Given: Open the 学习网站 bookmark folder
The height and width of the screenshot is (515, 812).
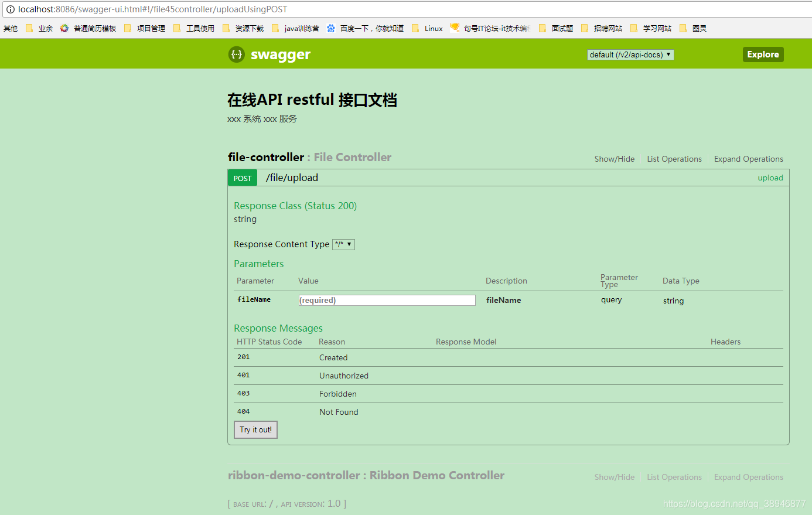Looking at the screenshot, I should [651, 28].
